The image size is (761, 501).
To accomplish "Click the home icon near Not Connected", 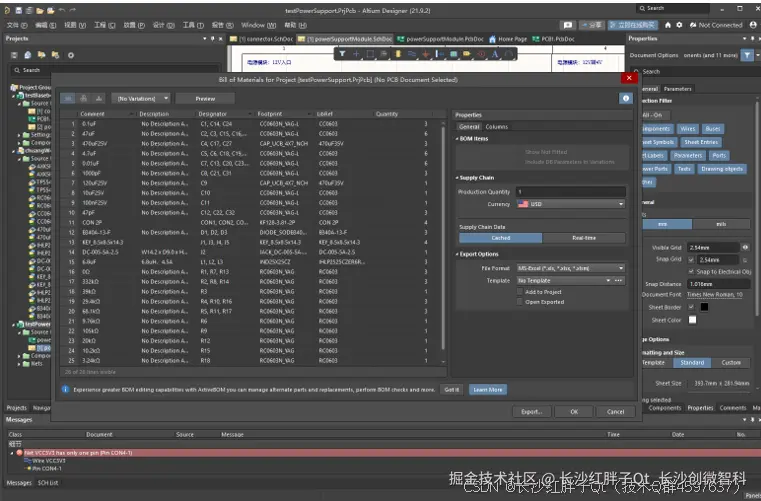I will tap(668, 25).
